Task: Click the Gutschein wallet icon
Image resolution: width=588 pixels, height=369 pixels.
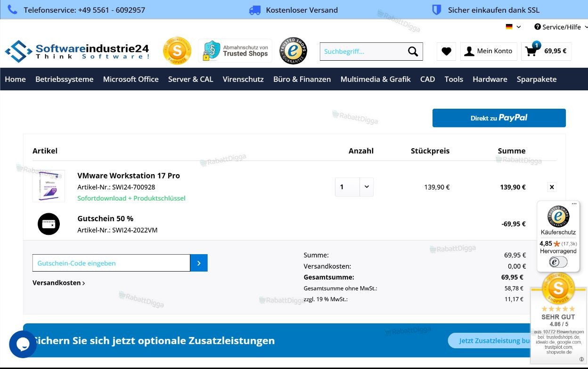Action: (x=49, y=224)
